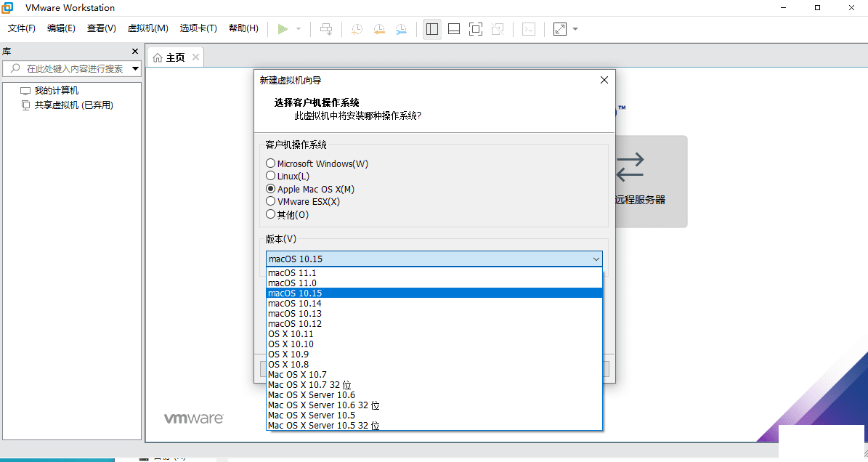
Task: Open the 编辑(E) menu
Action: pyautogui.click(x=61, y=28)
